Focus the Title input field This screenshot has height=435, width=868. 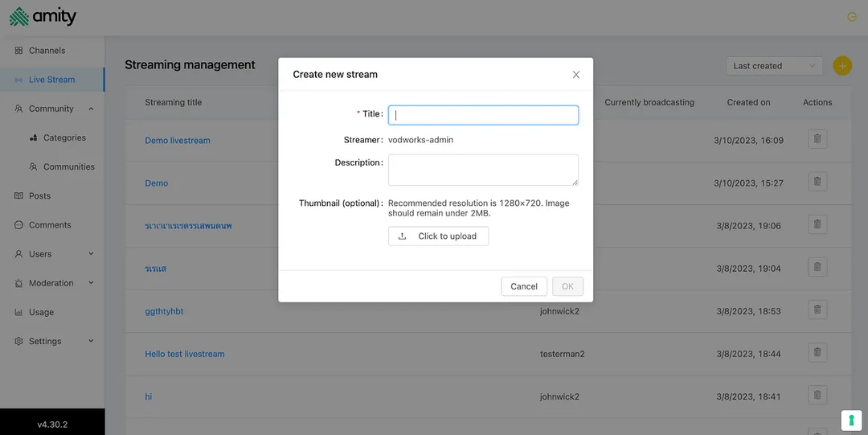pyautogui.click(x=483, y=115)
